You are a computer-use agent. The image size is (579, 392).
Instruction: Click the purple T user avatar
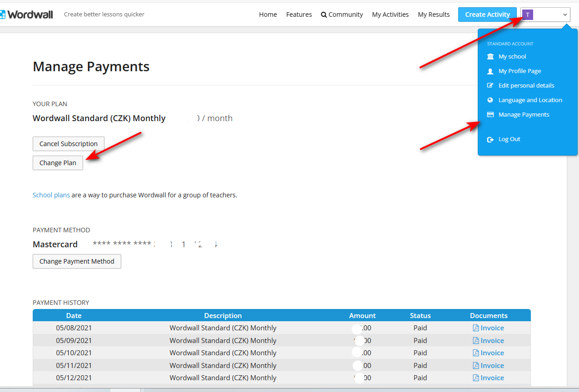527,15
